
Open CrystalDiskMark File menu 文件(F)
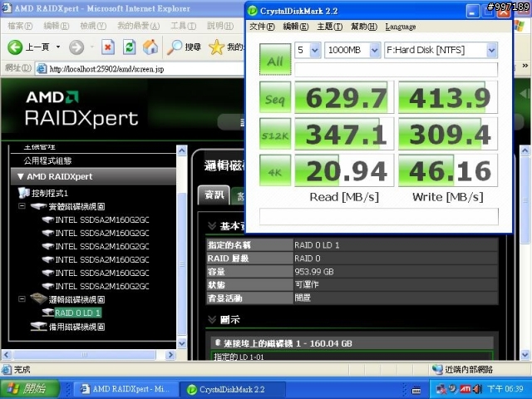[262, 27]
